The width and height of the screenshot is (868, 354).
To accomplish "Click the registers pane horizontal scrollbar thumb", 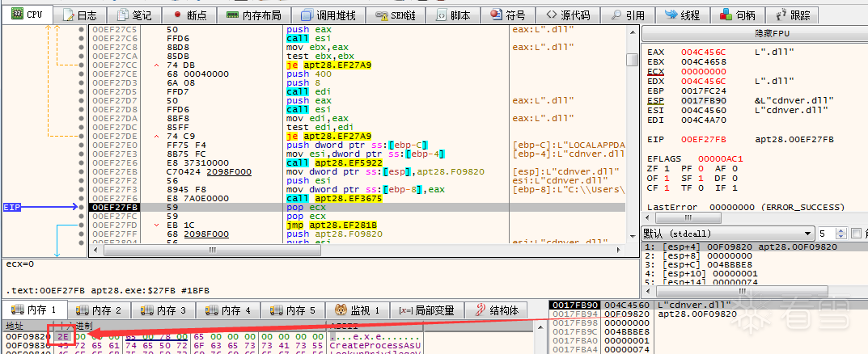I will click(688, 218).
